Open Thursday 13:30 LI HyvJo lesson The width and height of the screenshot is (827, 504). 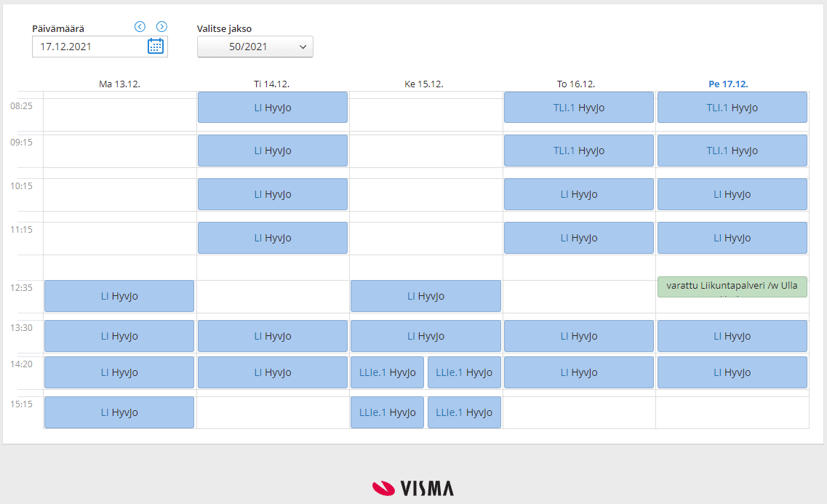579,336
